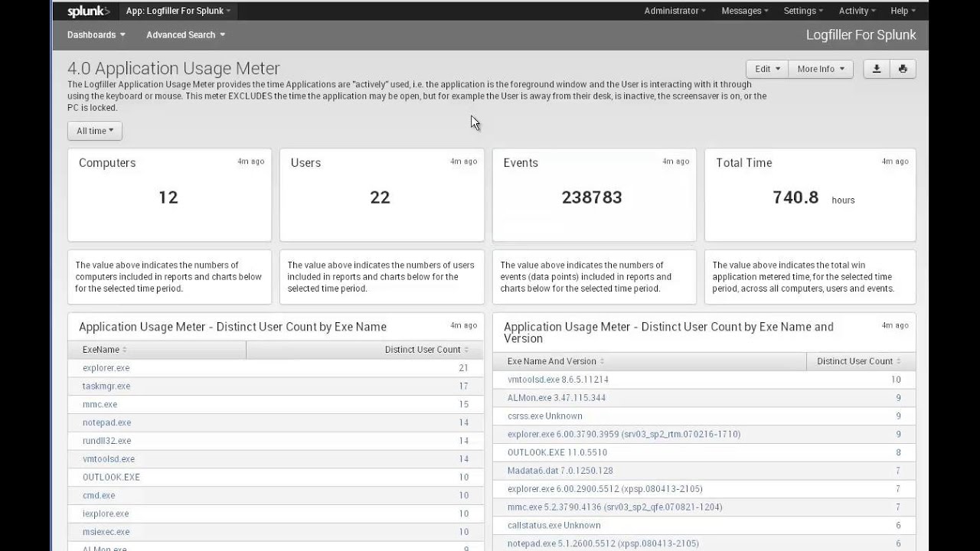This screenshot has width=980, height=551.
Task: Open the Dashboards navigation menu
Action: coord(96,35)
